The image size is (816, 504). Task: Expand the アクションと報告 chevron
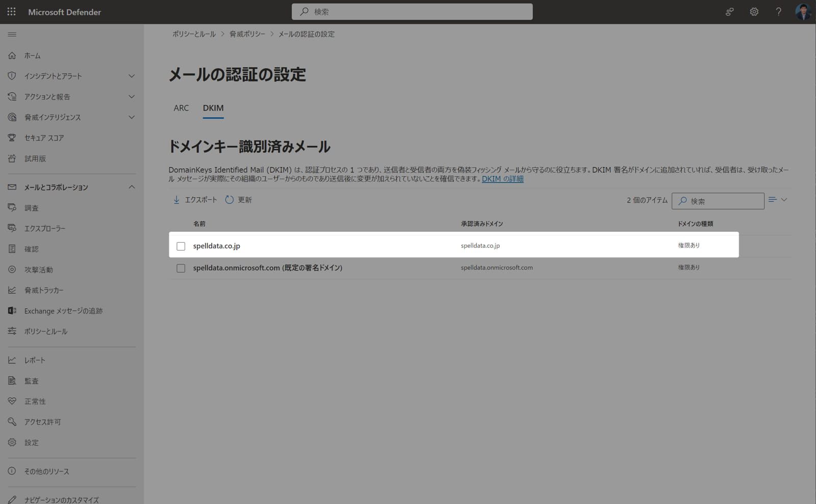coord(132,96)
